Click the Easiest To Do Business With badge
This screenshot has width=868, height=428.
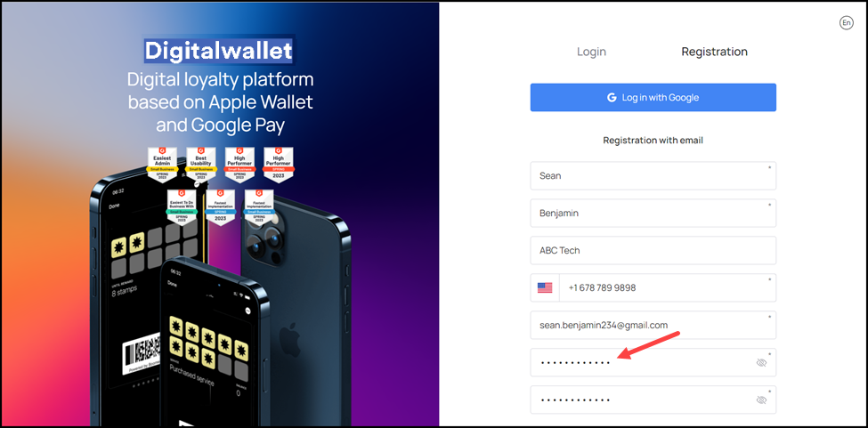coord(183,207)
